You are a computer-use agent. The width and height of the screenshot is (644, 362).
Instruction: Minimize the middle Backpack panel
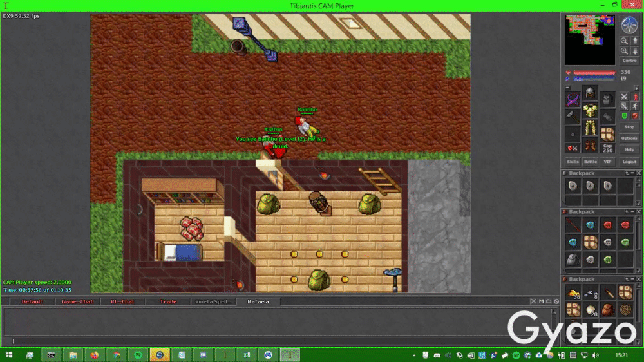[x=632, y=212]
